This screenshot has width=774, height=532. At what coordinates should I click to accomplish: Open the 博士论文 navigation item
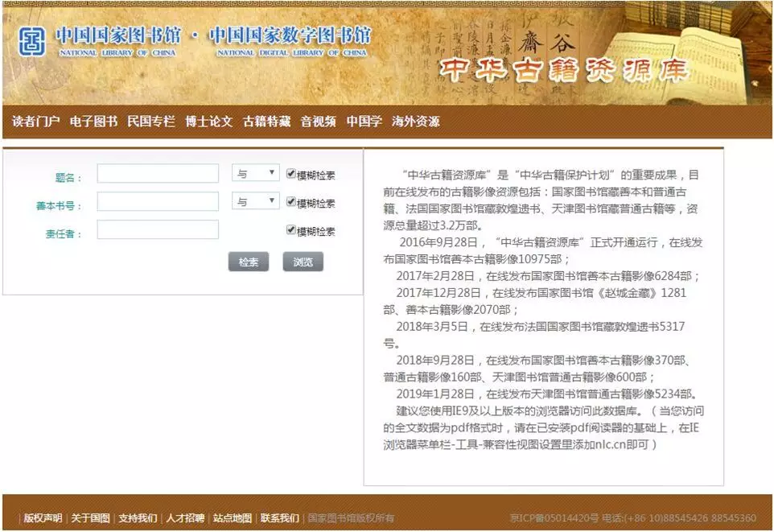[x=208, y=122]
